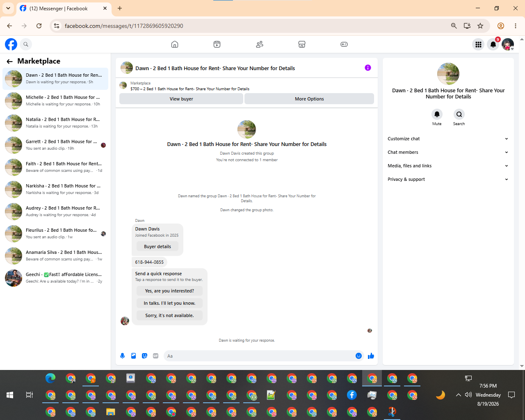Open the $700 listing link in the header
Viewport: 525px width, 420px height.
coord(190,89)
